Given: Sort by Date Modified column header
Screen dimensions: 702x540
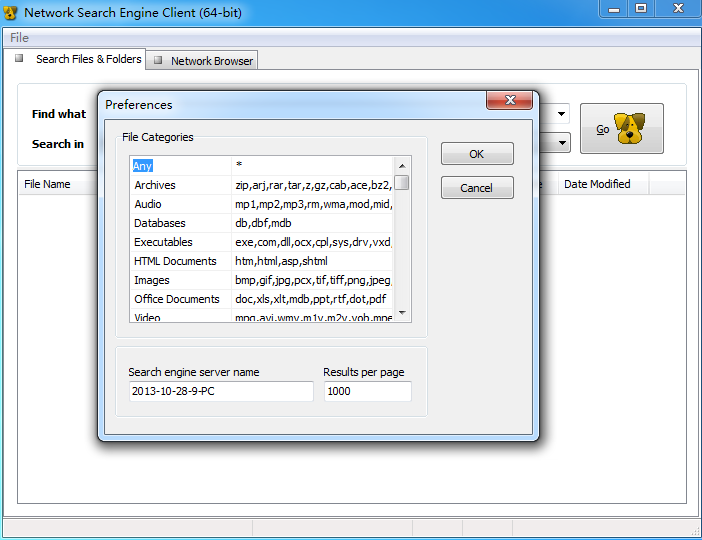Looking at the screenshot, I should click(603, 184).
